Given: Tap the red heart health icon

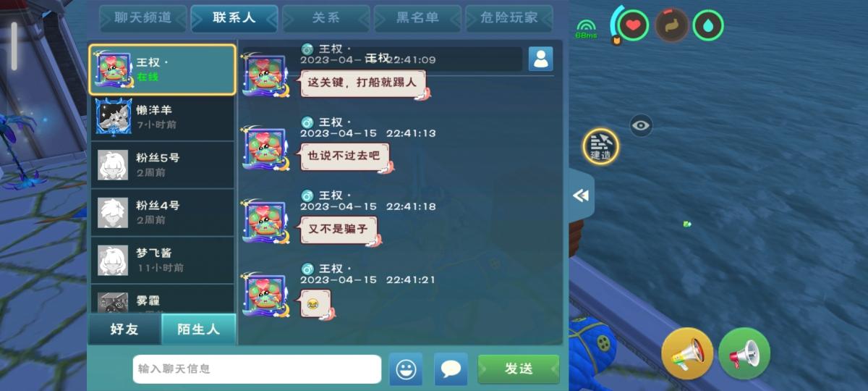Looking at the screenshot, I should [634, 25].
